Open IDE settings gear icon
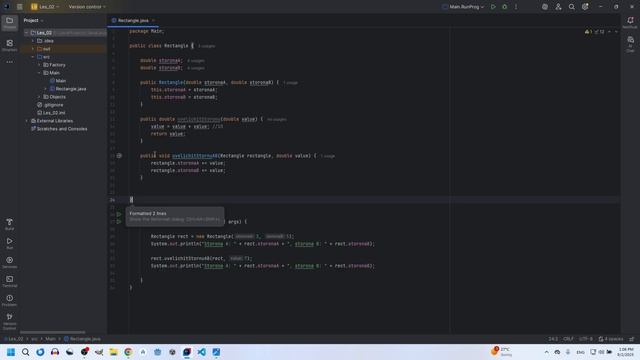The height and width of the screenshot is (360, 640). (x=585, y=7)
